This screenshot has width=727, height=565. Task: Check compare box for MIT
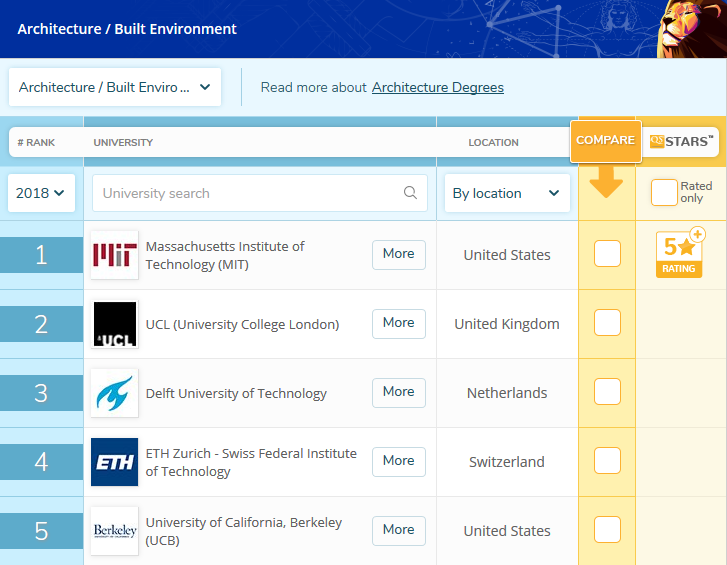pyautogui.click(x=607, y=254)
